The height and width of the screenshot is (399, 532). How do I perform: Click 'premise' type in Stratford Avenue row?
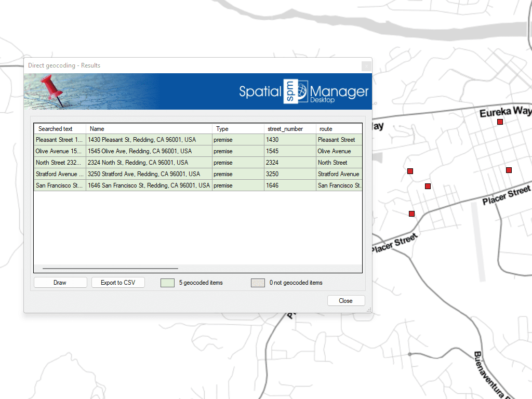pos(238,174)
